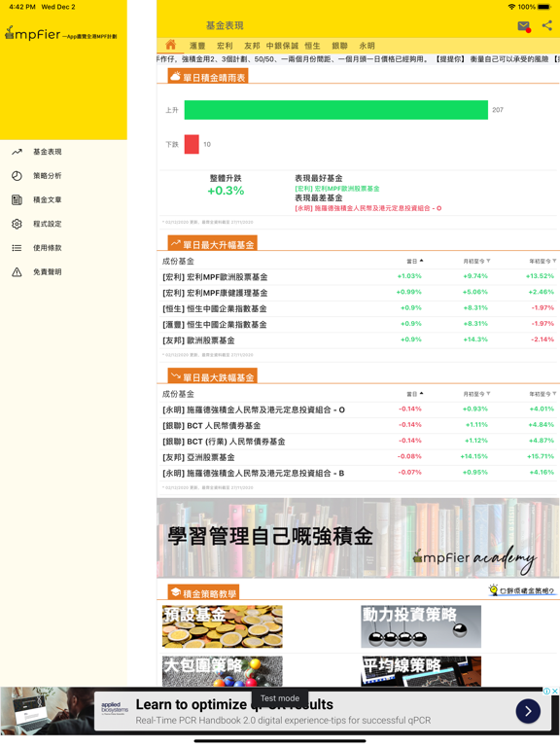Switch to the 永明 tab
This screenshot has width=560, height=747.
(x=367, y=46)
